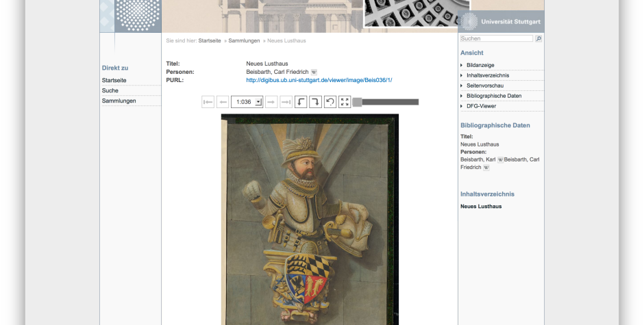This screenshot has height=325, width=644.
Task: Rotate image right icon
Action: click(x=315, y=102)
